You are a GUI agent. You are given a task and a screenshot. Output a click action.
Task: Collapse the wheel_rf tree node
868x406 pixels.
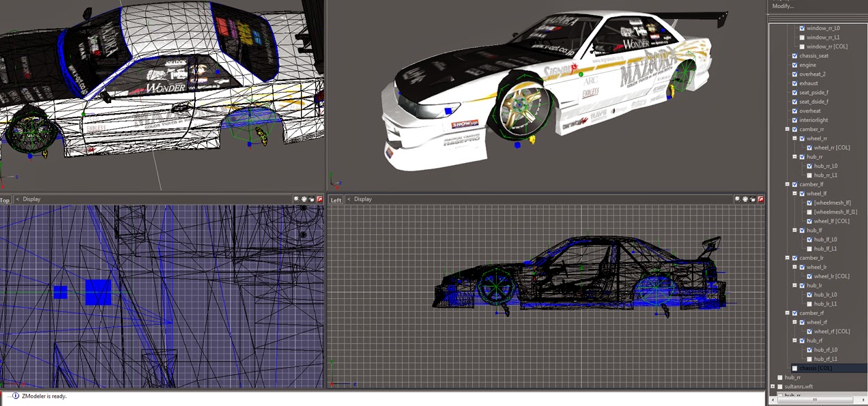[794, 322]
